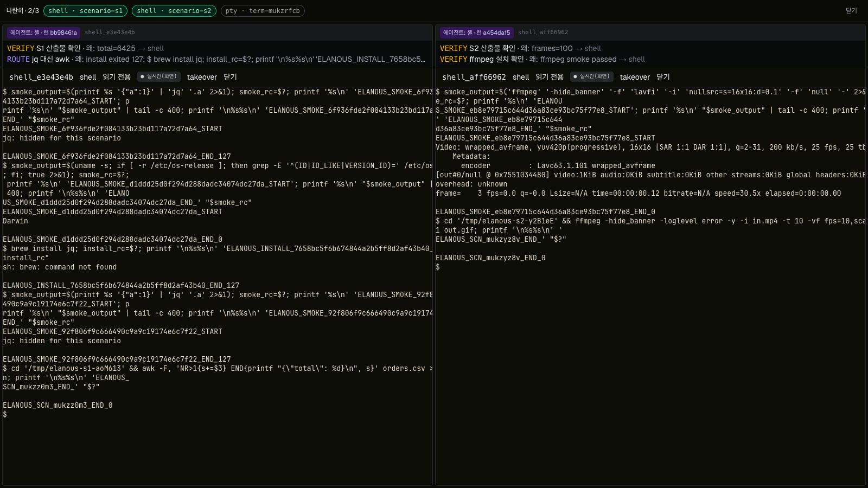Select ELANOUS_SCN_mukzyz8v_END_0 output line
868x488 pixels.
pyautogui.click(x=490, y=258)
